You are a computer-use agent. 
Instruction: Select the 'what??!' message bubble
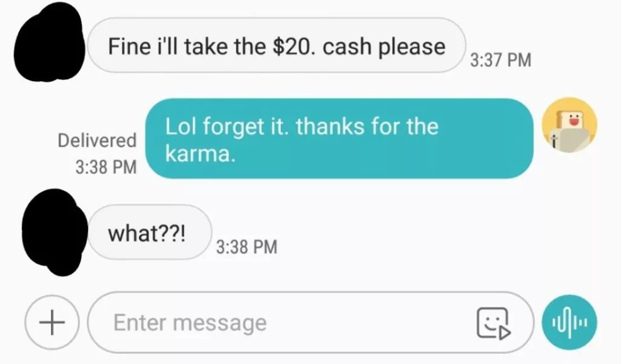[x=150, y=232]
